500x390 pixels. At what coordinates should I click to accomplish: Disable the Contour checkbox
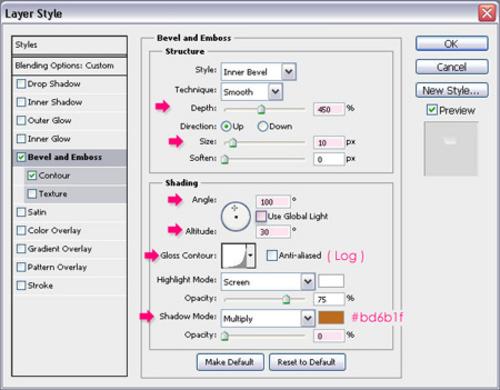(x=32, y=175)
